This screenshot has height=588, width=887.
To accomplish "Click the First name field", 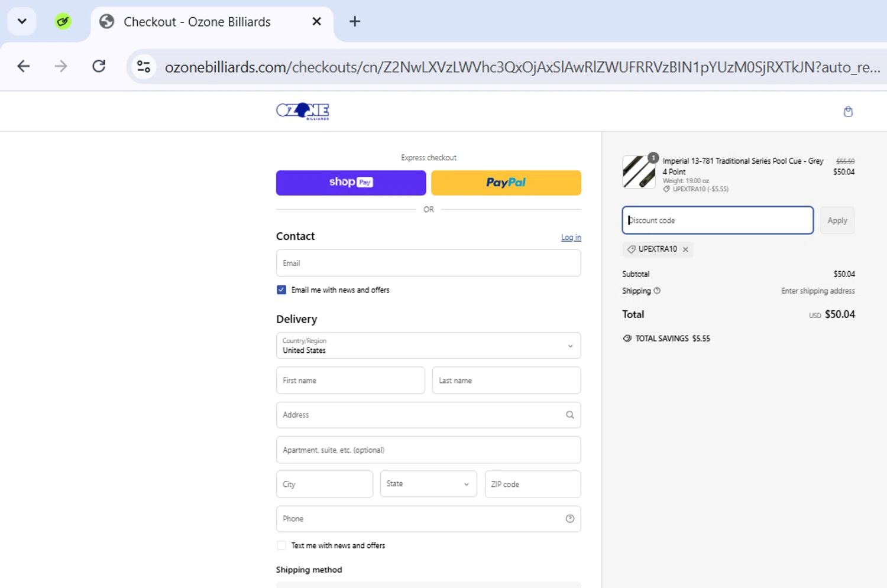I will point(351,381).
